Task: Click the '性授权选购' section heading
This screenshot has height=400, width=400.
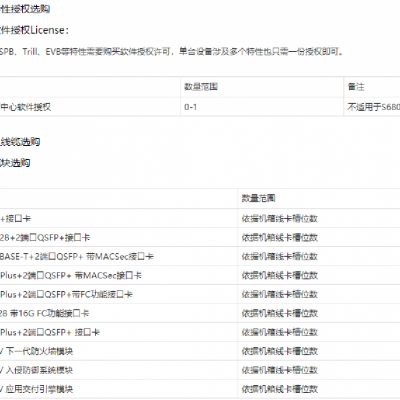Action: pos(25,9)
